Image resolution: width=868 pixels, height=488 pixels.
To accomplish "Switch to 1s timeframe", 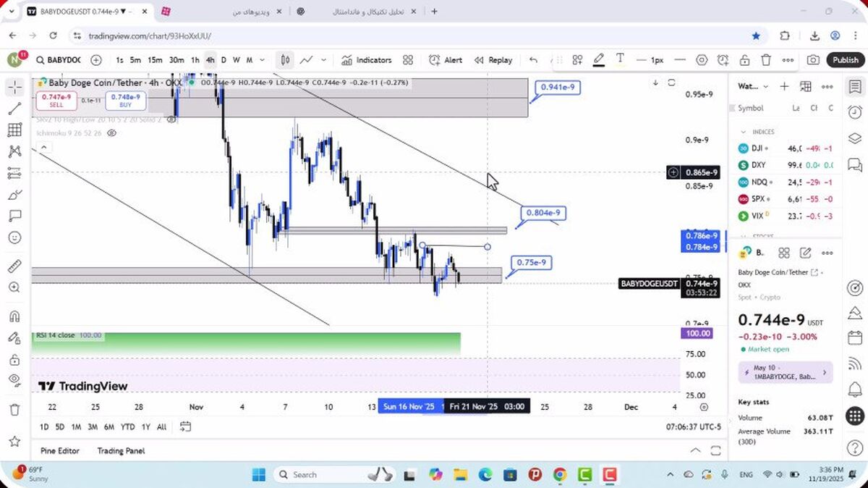I will [119, 60].
